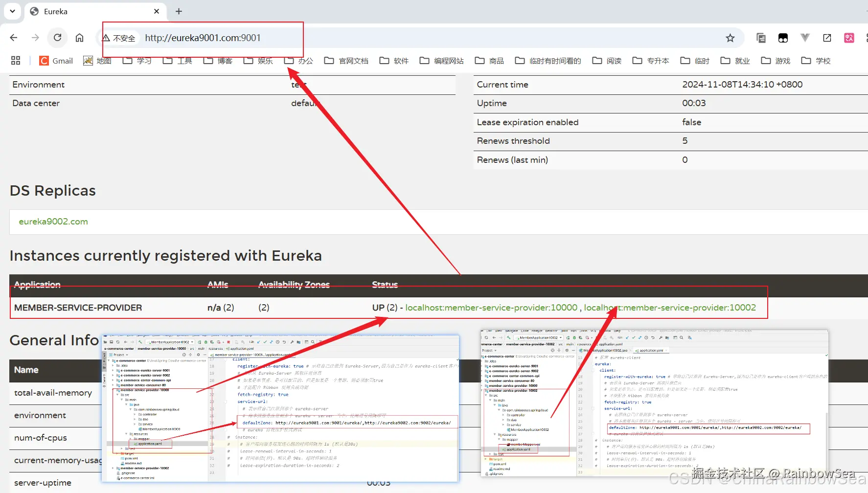This screenshot has height=493, width=868.
Task: Open the Tampermonkey extension icon
Action: (783, 38)
